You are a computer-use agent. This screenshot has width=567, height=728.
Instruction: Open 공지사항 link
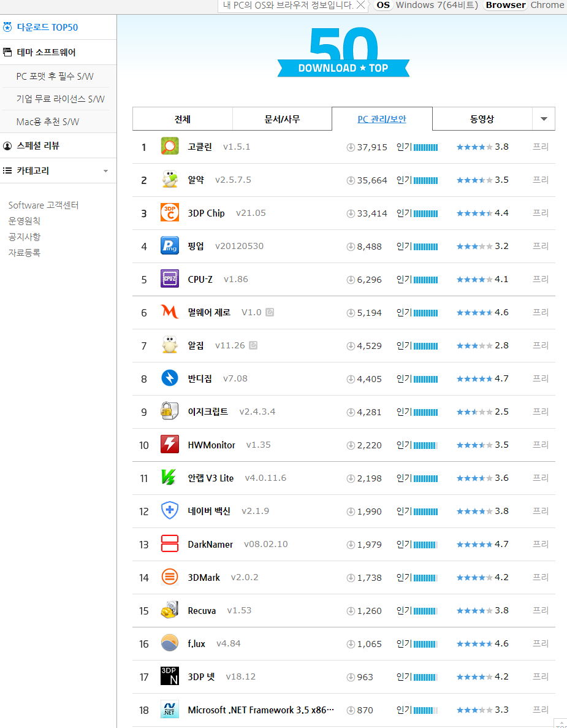pyautogui.click(x=25, y=236)
